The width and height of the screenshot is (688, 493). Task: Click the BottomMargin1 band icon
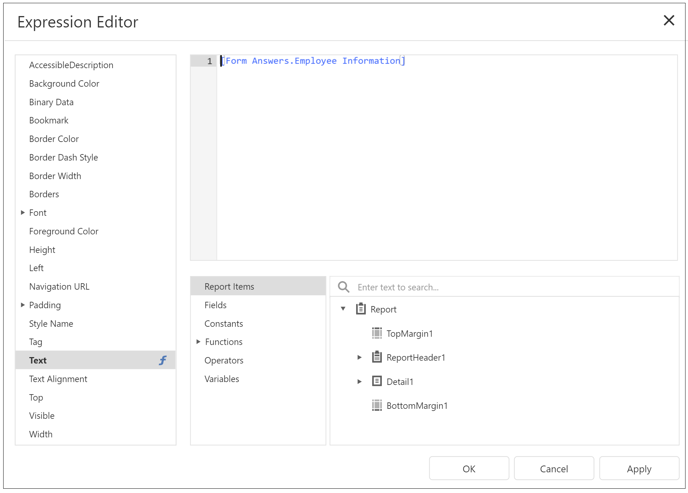[376, 405]
